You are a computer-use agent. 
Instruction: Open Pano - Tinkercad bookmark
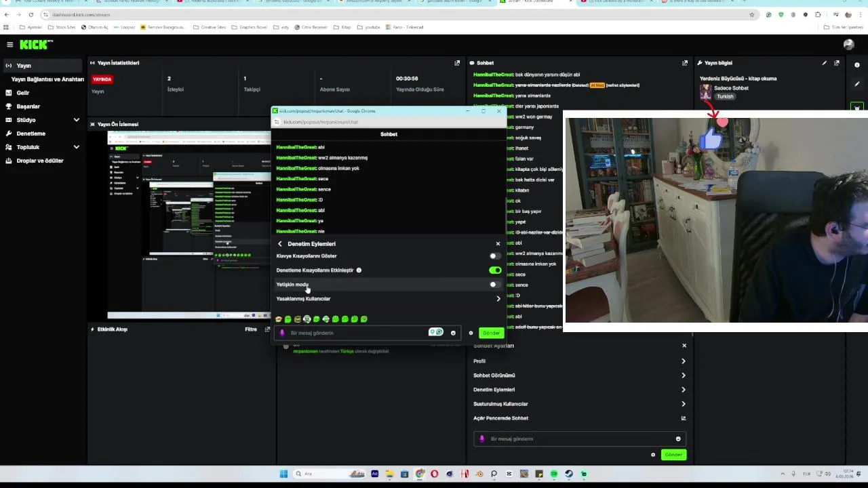click(404, 27)
